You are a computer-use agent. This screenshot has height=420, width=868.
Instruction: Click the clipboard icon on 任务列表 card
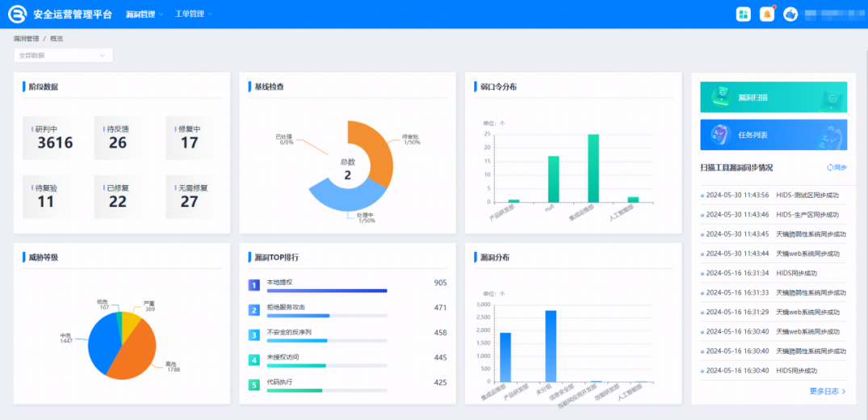click(x=721, y=135)
